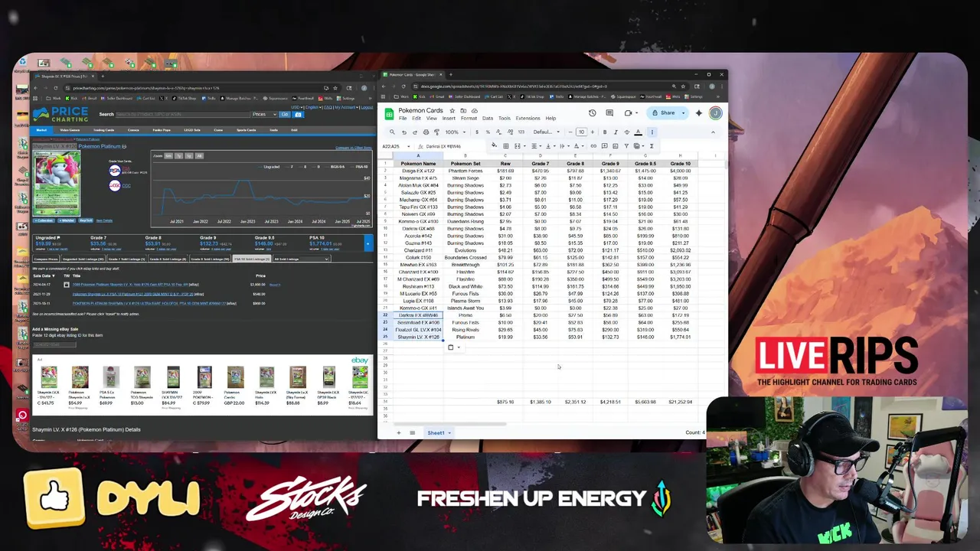The height and width of the screenshot is (551, 980).
Task: Decrease font size with minus button
Action: pos(570,132)
